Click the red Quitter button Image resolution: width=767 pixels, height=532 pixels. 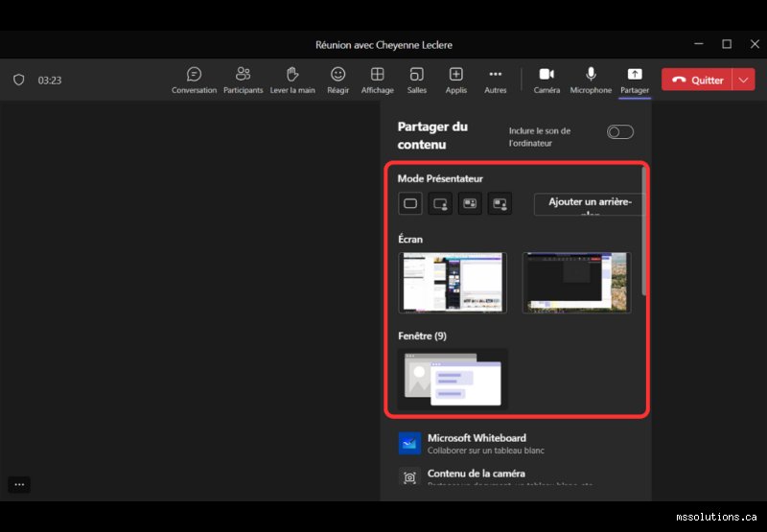point(697,80)
